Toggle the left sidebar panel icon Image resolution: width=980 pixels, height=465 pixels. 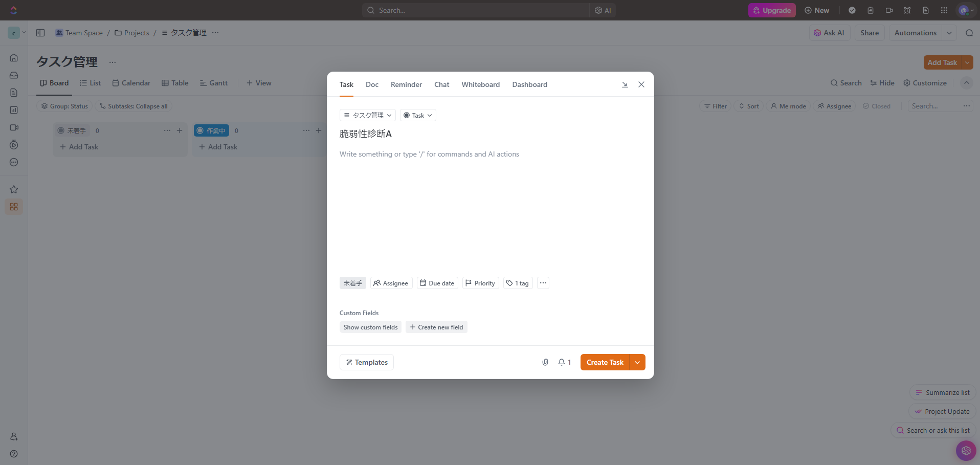coord(40,33)
